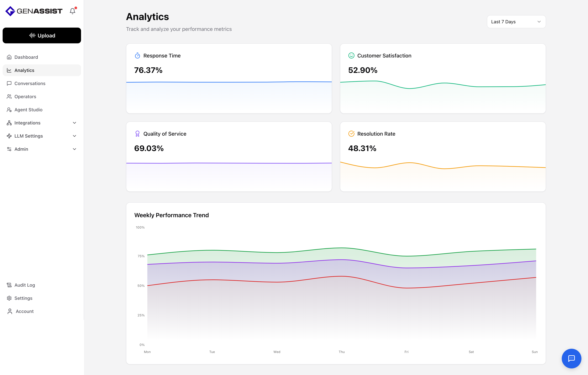Viewport: 588px width, 375px height.
Task: Click the Quality of Service ribbon icon
Action: [137, 134]
